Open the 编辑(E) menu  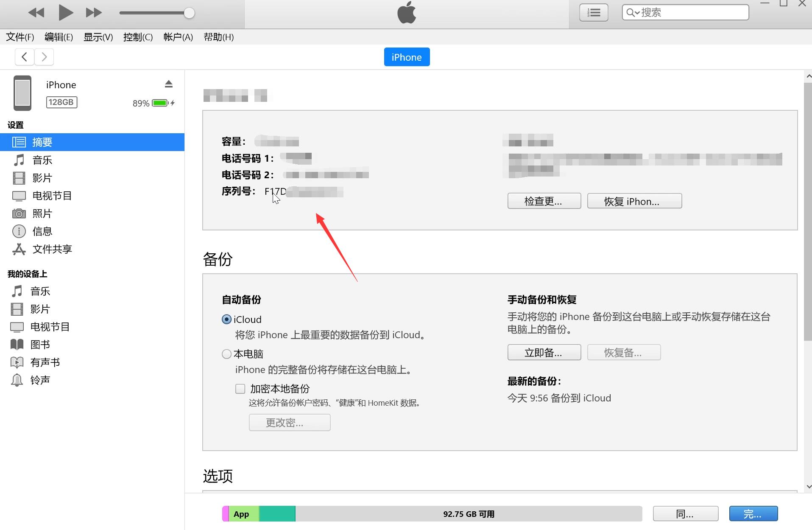[59, 37]
